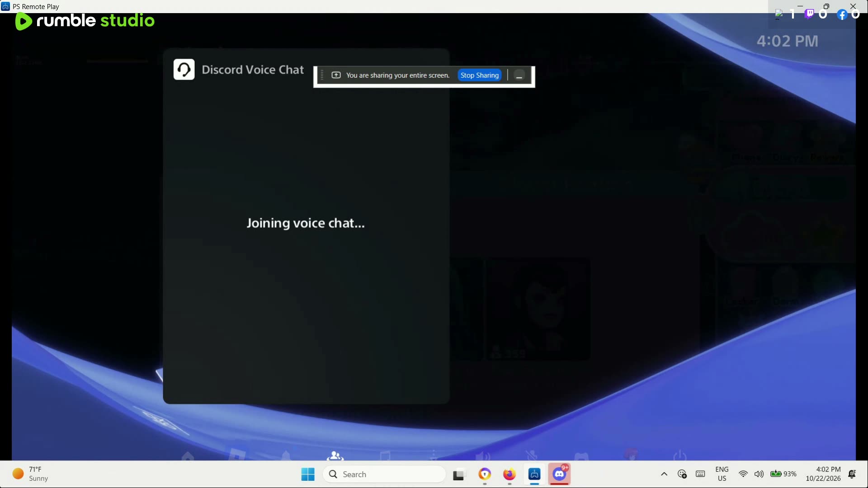Open Discord from the taskbar
Viewport: 868px width, 488px height.
[560, 474]
